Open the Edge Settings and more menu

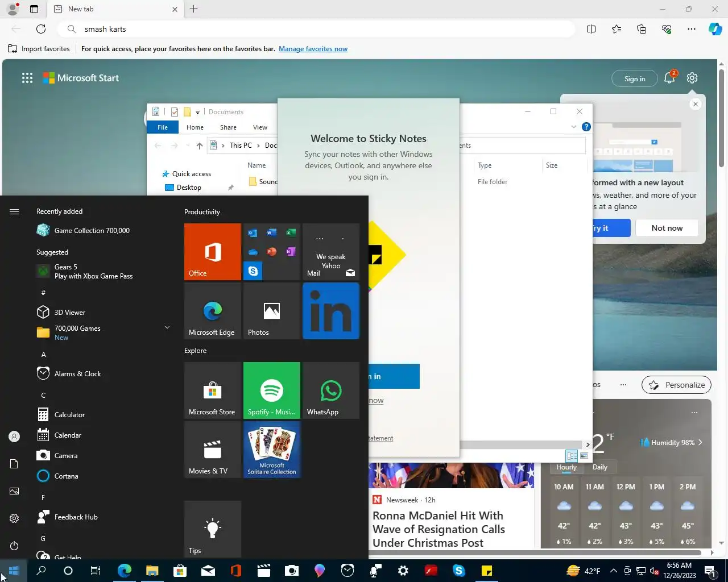692,29
